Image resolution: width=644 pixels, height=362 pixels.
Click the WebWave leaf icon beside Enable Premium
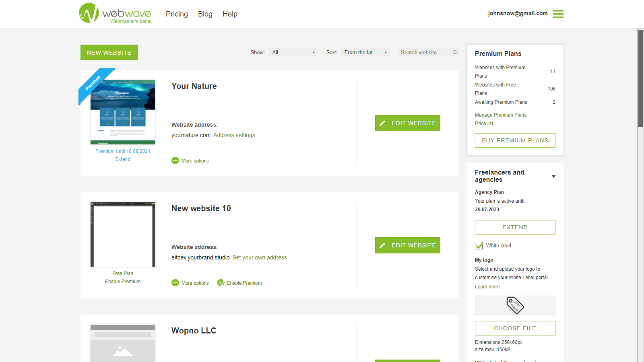pyautogui.click(x=221, y=283)
